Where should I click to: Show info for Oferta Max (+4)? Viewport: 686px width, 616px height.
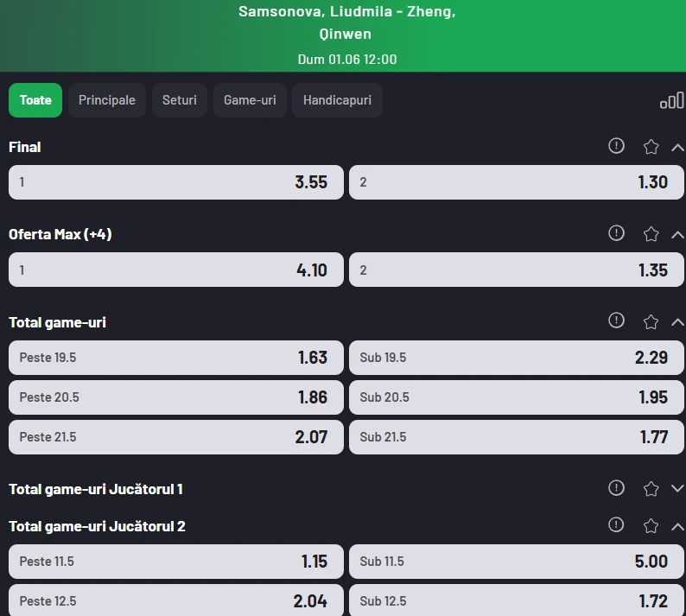click(x=616, y=233)
